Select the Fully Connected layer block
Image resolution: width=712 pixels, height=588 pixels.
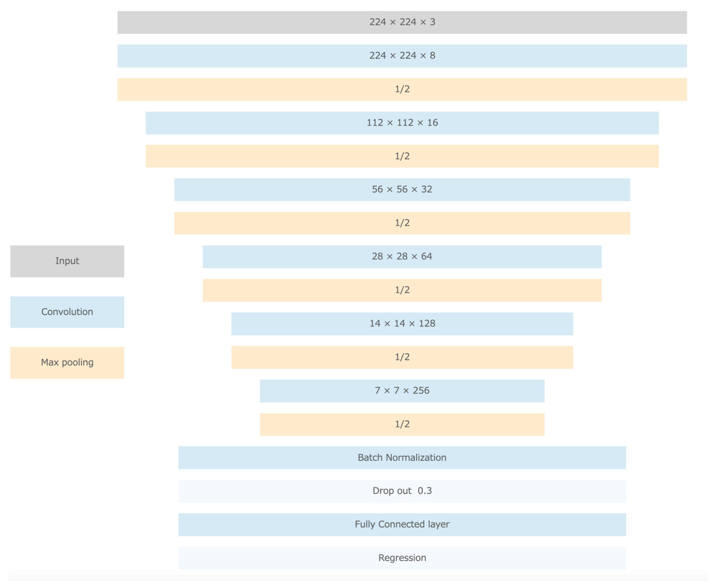402,525
